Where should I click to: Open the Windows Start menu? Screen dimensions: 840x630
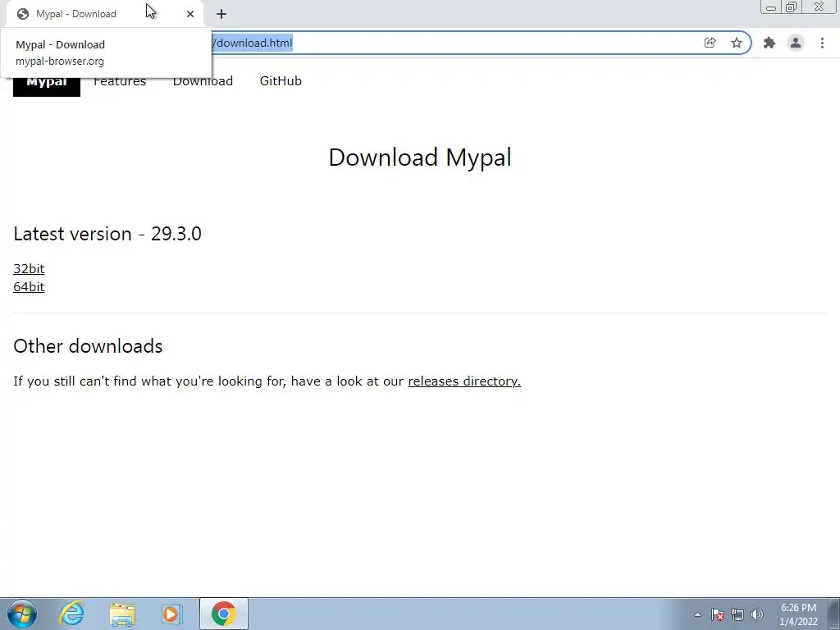[x=22, y=614]
